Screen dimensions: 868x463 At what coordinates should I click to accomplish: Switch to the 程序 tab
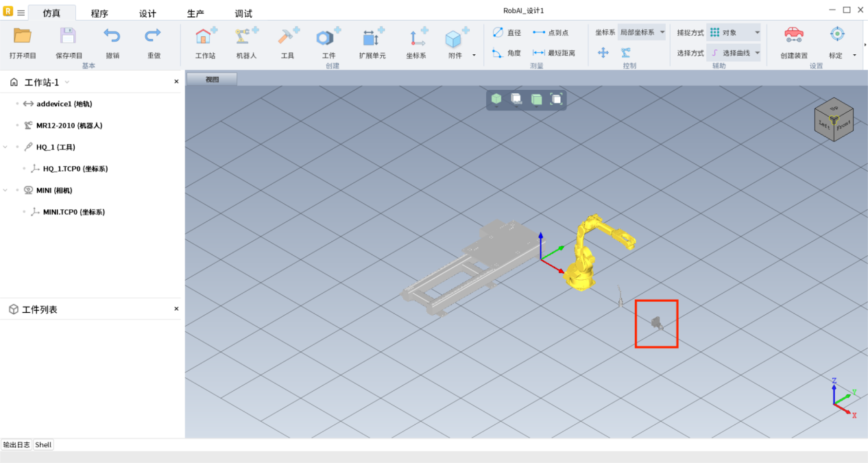click(99, 14)
